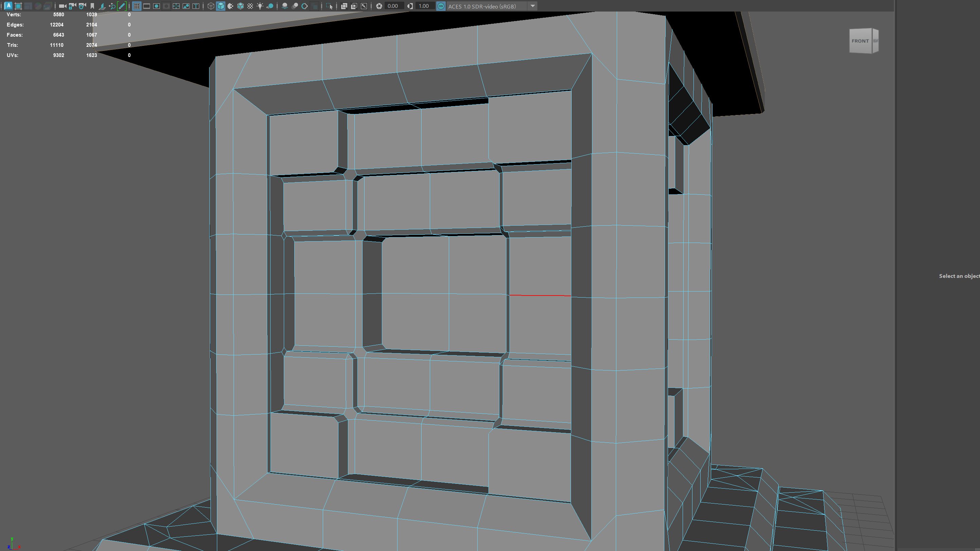Enable Use All Lights bulb icon
This screenshot has height=551, width=980.
pos(260,6)
